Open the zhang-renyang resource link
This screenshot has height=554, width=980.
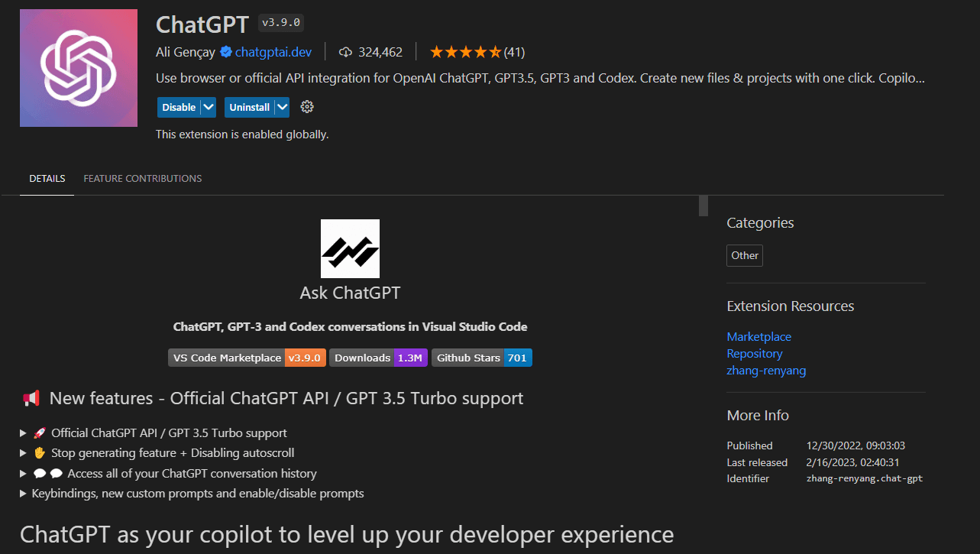[x=766, y=370]
